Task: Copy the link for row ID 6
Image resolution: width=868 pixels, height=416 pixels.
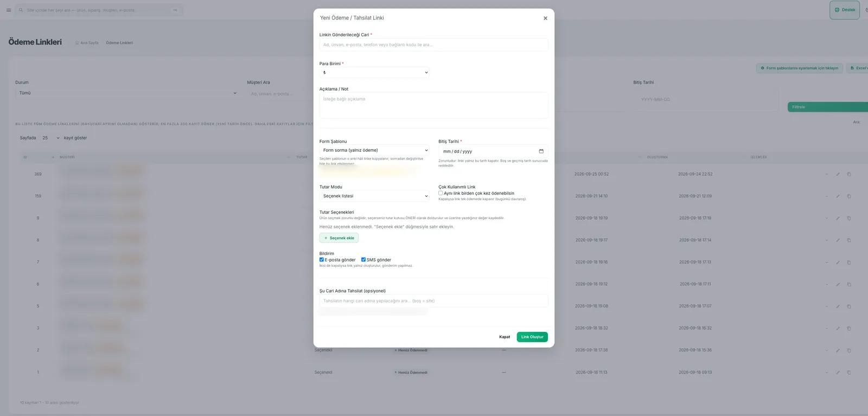Action: tap(849, 284)
